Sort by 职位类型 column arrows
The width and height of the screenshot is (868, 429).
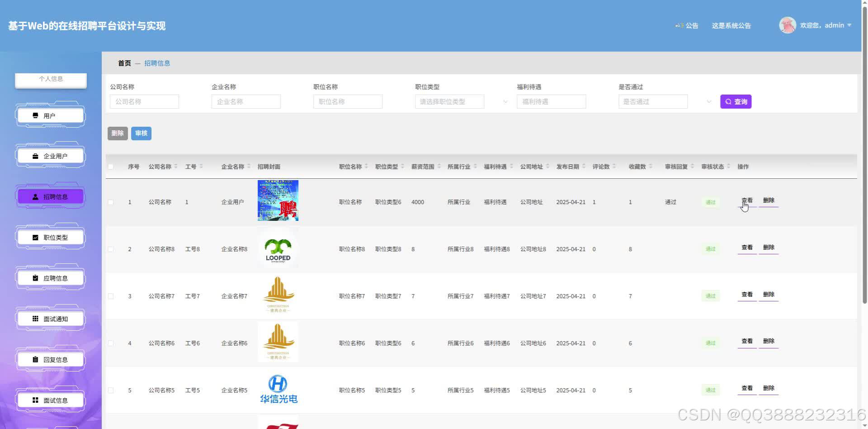(x=403, y=167)
